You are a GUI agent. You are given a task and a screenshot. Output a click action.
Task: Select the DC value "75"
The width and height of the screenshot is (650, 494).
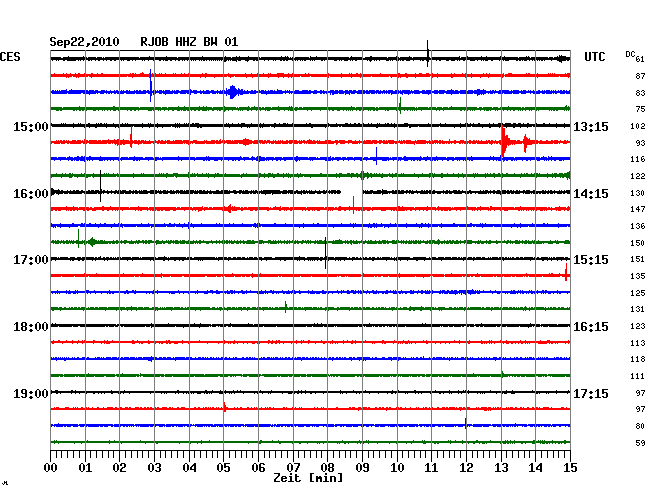pos(640,109)
